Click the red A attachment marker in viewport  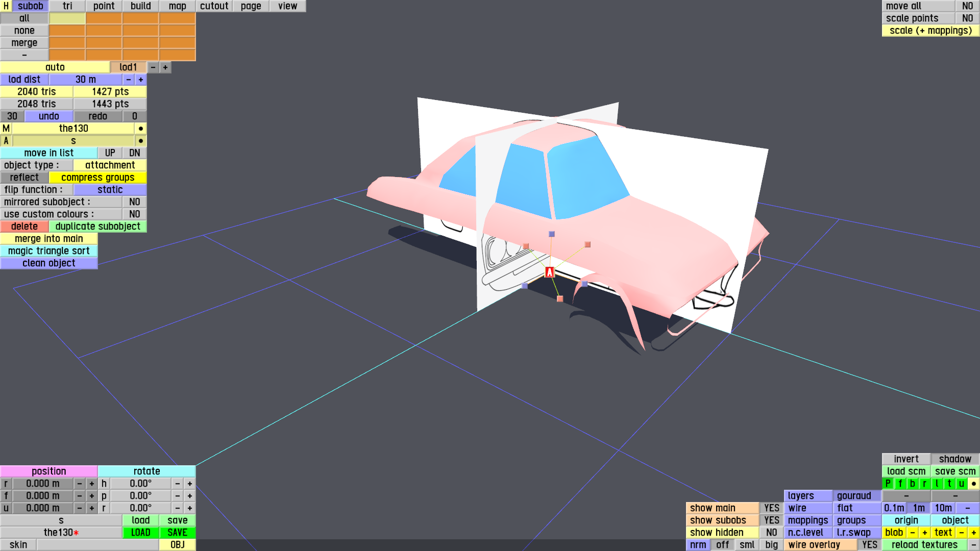coord(549,272)
